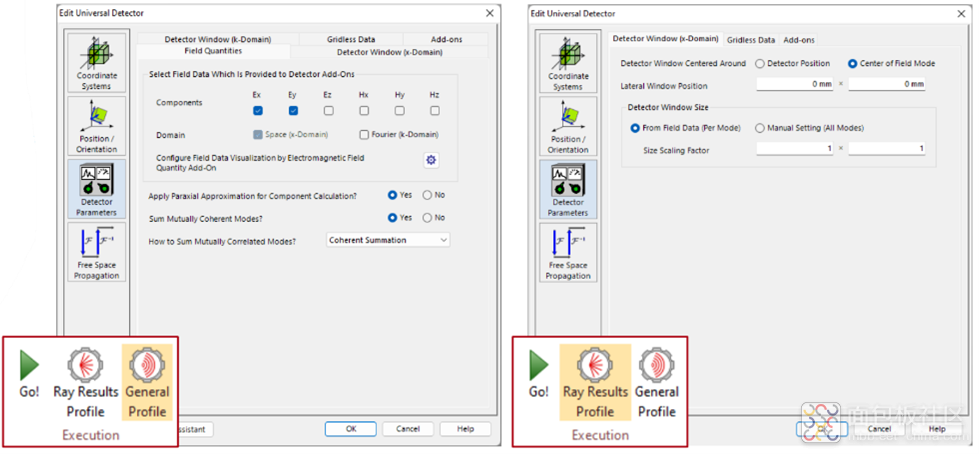
Task: Switch to Detector Window (k-Domain) tab in left dialog
Action: tap(218, 39)
